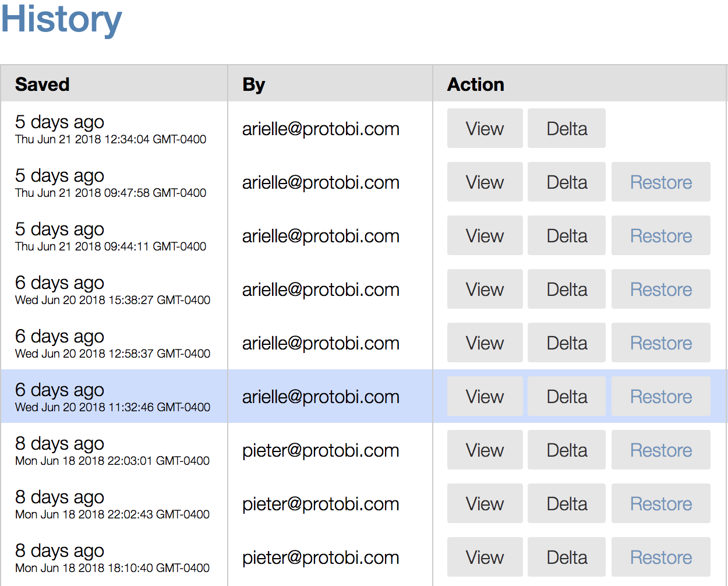Select timestamp "Thu Jun 21 2018 09:44:11 GMT-0400"
This screenshot has height=586, width=728.
111,246
